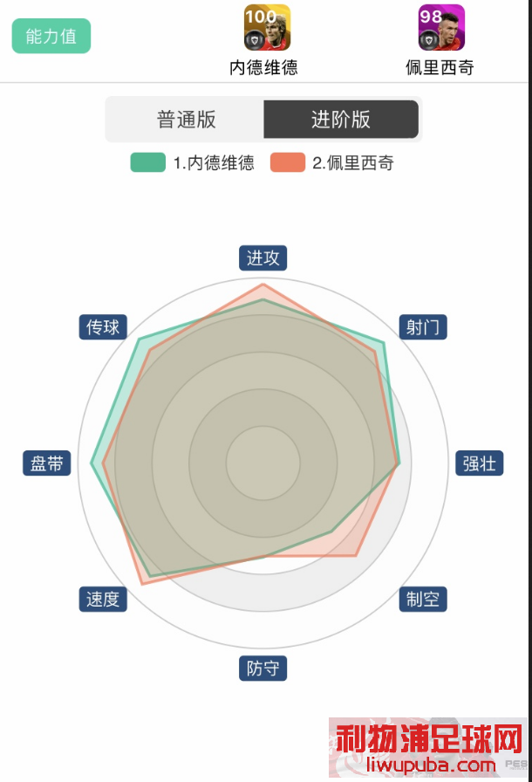The image size is (532, 782).
Task: Click the 进攻 axis label
Action: click(x=263, y=257)
